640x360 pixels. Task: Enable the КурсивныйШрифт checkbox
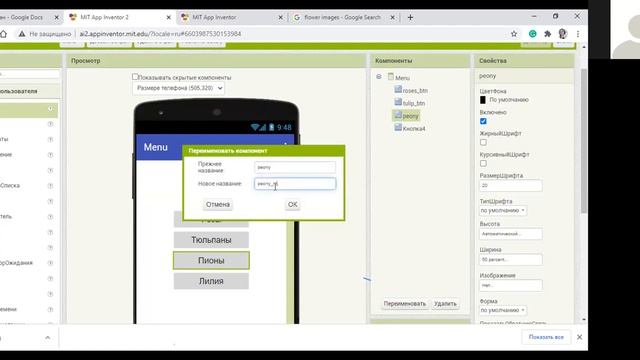click(x=483, y=163)
